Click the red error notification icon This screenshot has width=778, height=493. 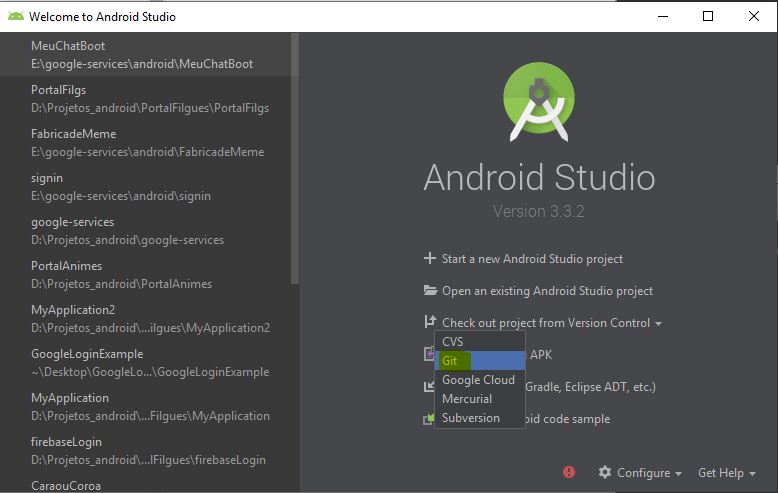pyautogui.click(x=569, y=472)
